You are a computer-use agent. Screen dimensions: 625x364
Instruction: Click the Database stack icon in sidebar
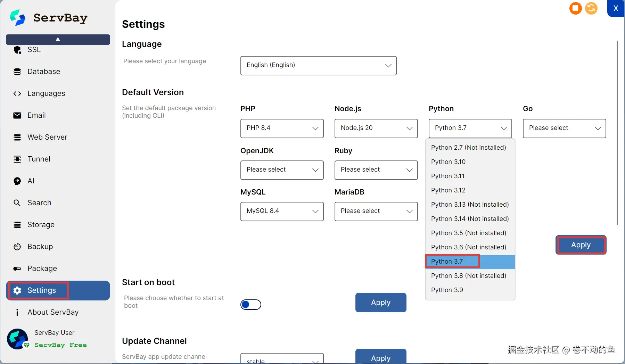17,72
